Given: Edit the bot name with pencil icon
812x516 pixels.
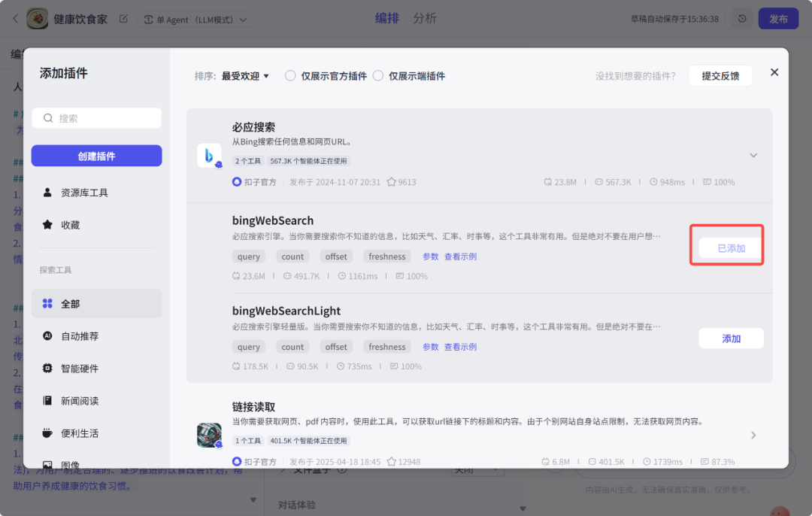Looking at the screenshot, I should click(123, 19).
